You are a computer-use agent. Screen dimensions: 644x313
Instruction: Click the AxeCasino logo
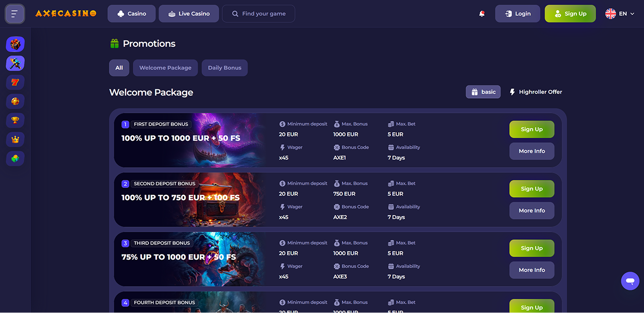pos(66,14)
